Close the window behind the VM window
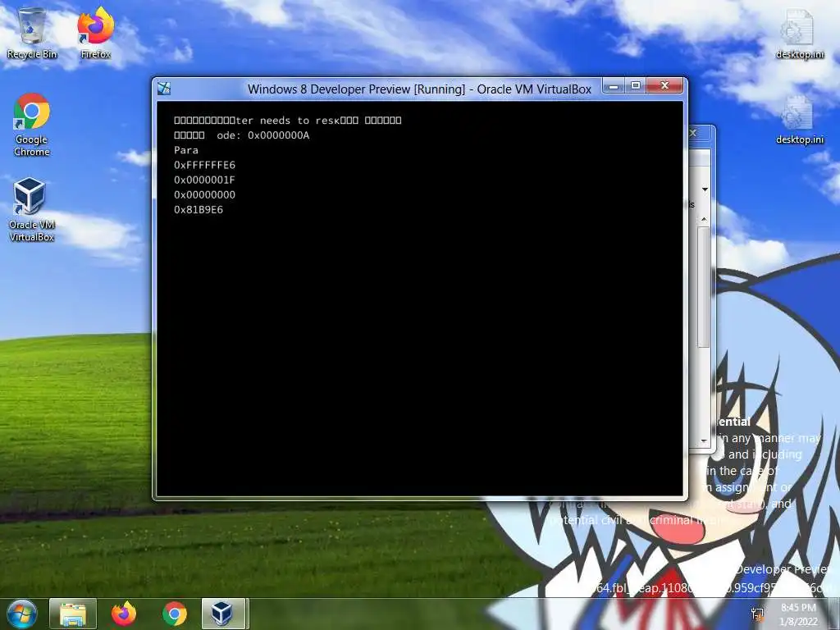Viewport: 840px width, 630px height. click(x=693, y=132)
